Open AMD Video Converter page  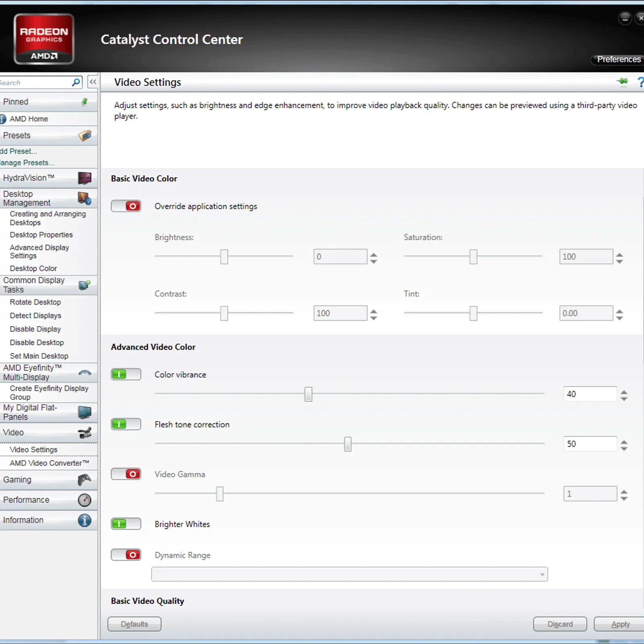[x=49, y=463]
